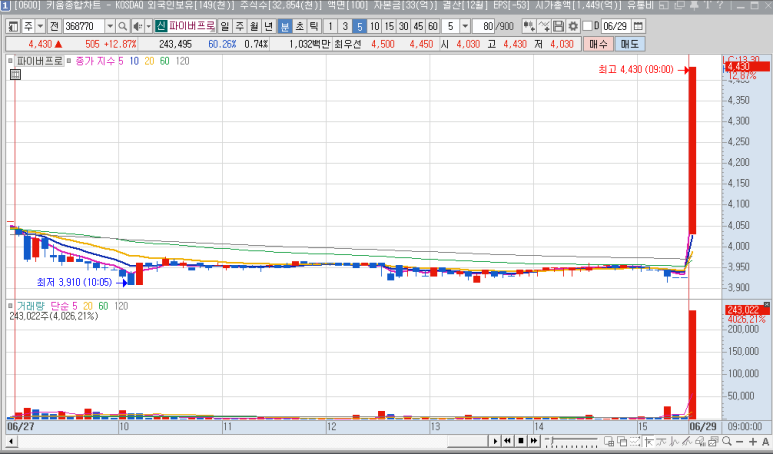Screen dimensions: 773x454
Task: Click the 주 weekly chart button
Action: (239, 26)
